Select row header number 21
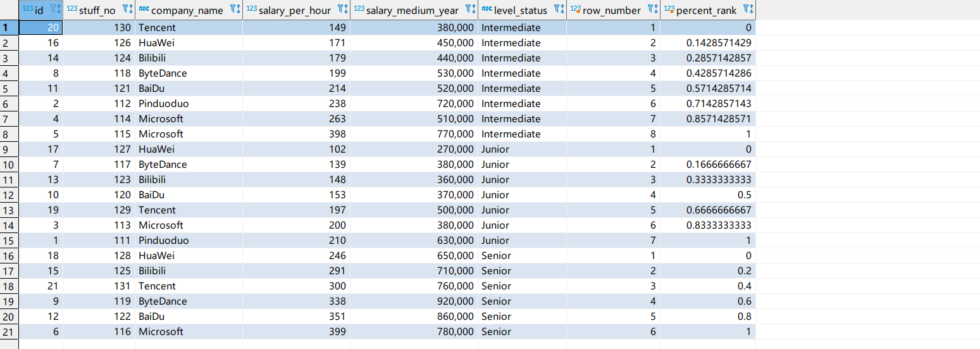This screenshot has width=980, height=349. tap(9, 331)
